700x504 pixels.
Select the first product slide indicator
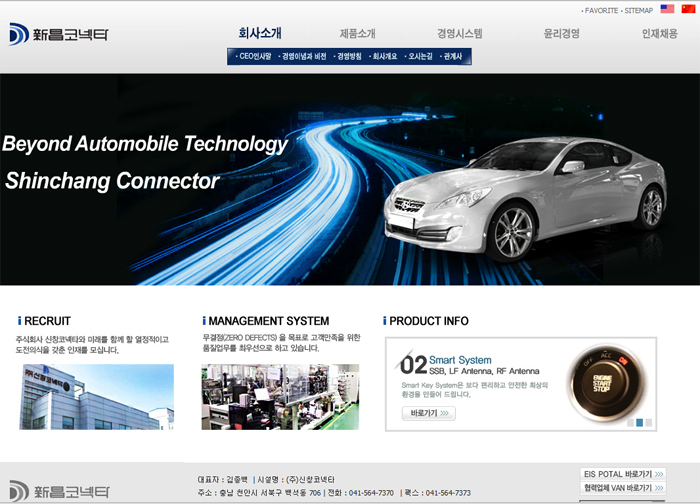(630, 423)
